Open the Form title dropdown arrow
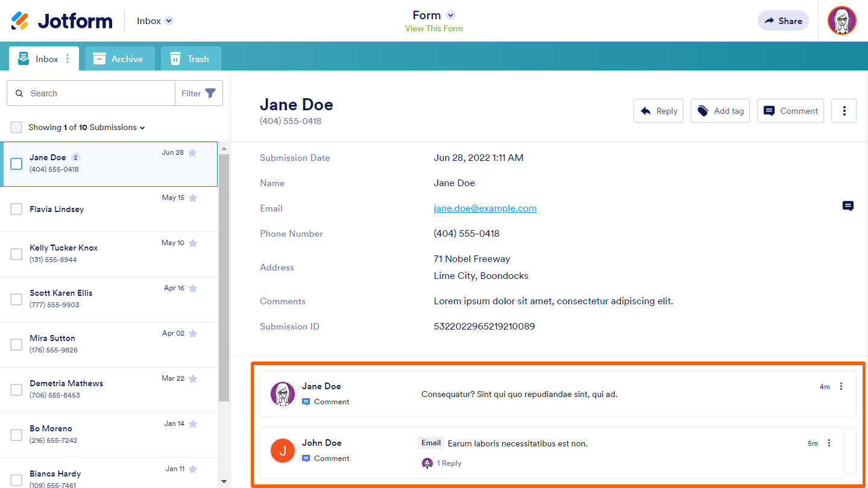 coord(450,16)
